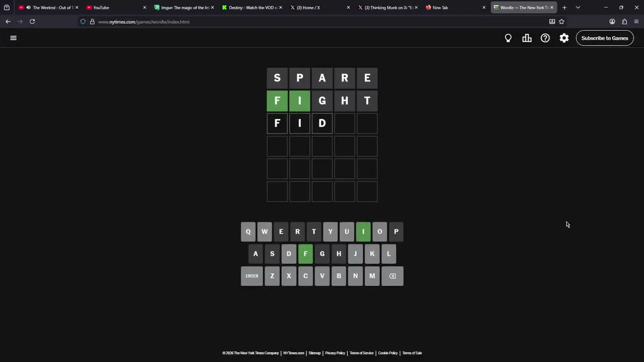The height and width of the screenshot is (362, 644).
Task: Open the settings gear icon
Action: 564,38
